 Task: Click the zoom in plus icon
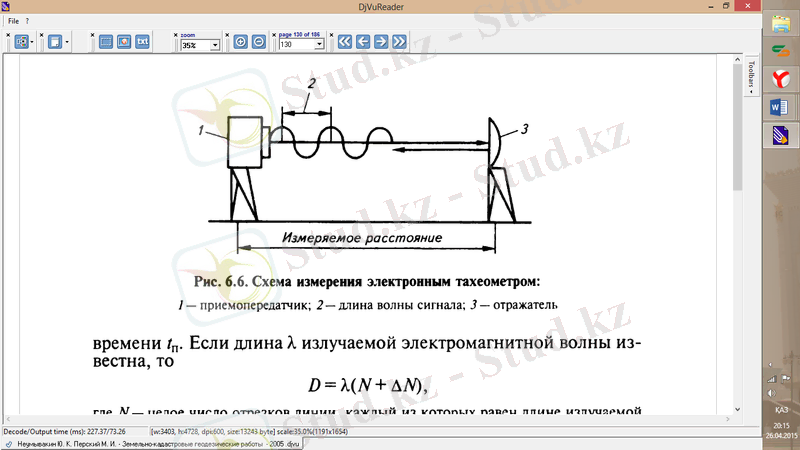[240, 42]
